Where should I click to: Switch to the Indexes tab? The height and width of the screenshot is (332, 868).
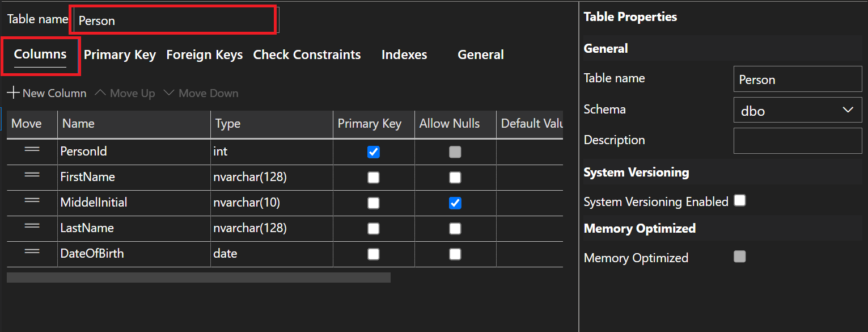point(404,54)
